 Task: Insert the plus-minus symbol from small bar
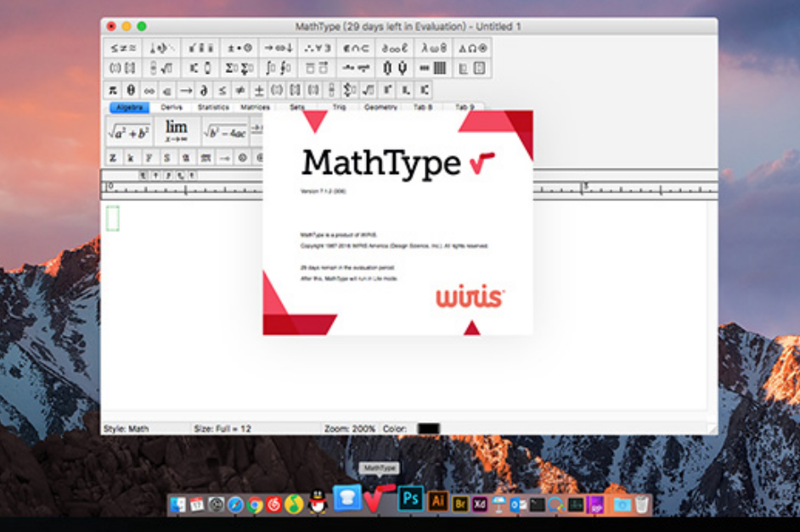pos(259,90)
